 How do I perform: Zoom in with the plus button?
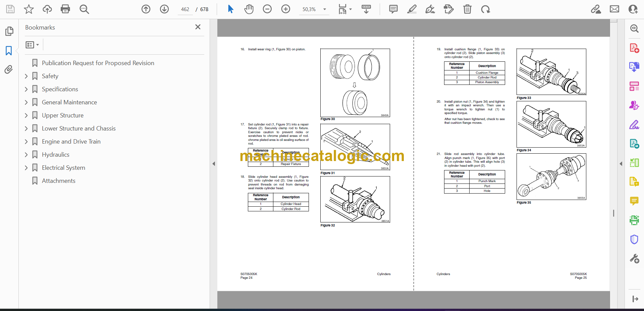click(286, 9)
